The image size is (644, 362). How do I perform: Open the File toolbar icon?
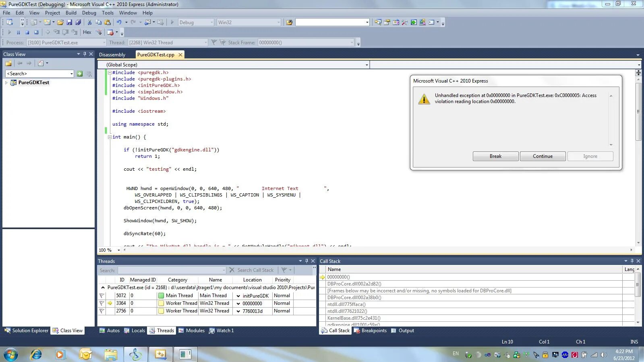pyautogui.click(x=60, y=23)
